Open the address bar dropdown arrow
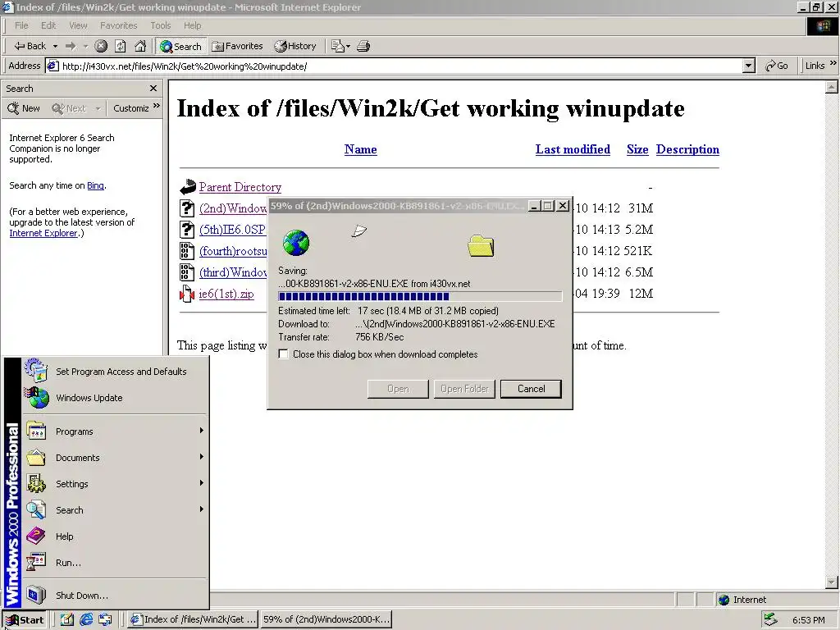840x630 pixels. [x=748, y=66]
